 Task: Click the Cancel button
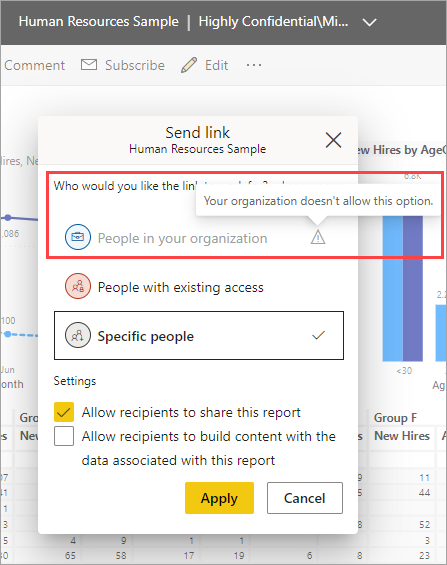pyautogui.click(x=305, y=498)
